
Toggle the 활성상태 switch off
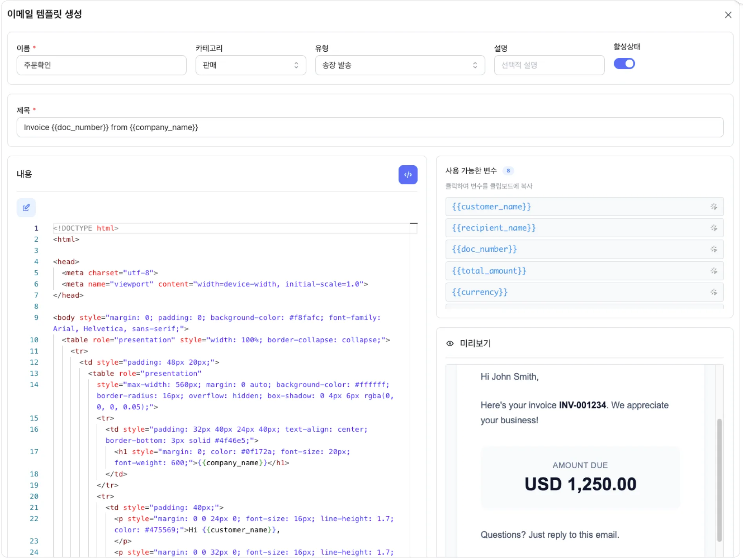[x=624, y=64]
